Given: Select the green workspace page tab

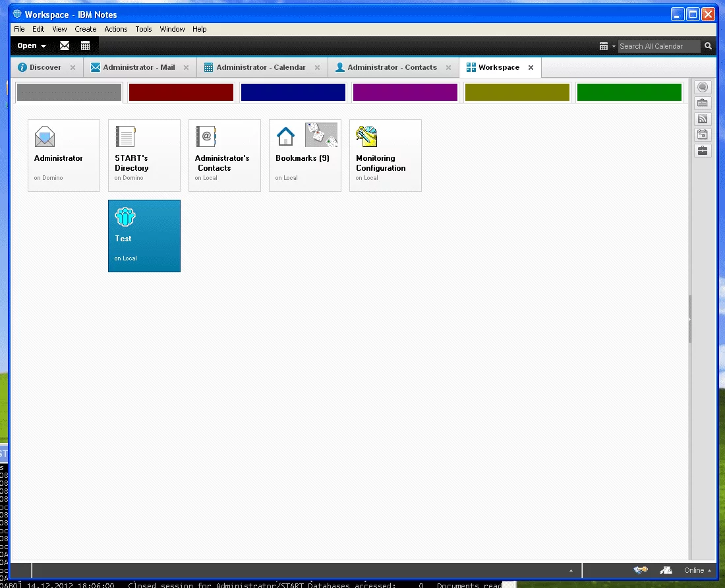Looking at the screenshot, I should pyautogui.click(x=629, y=92).
